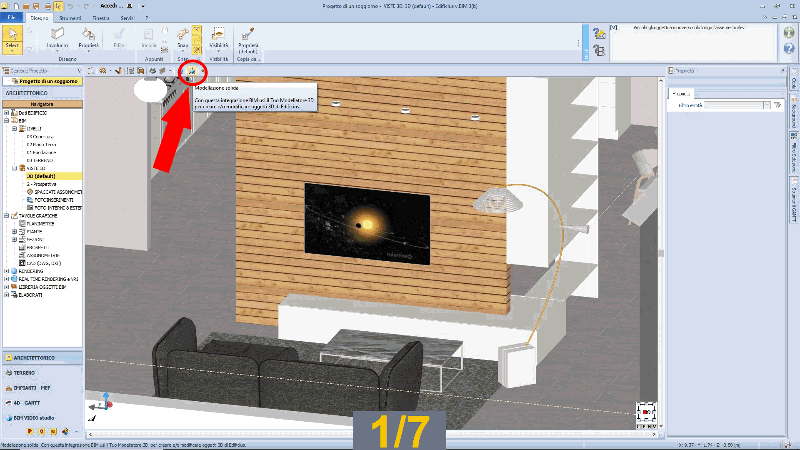This screenshot has width=800, height=450.
Task: Toggle the top yellow snap option button
Action: pyautogui.click(x=196, y=30)
